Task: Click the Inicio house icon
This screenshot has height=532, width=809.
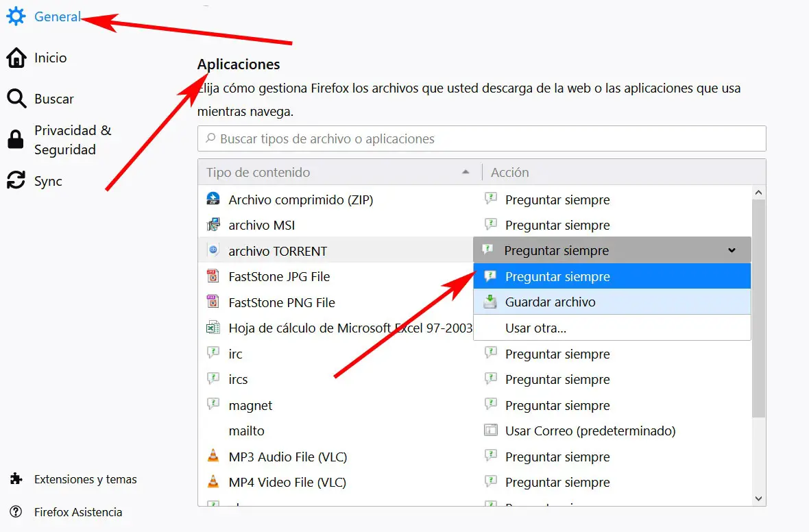Action: pyautogui.click(x=16, y=58)
